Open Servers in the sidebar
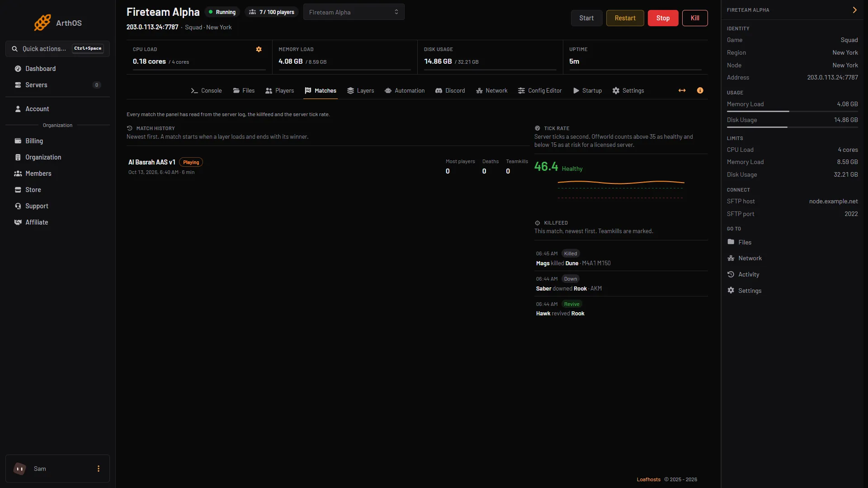Image resolution: width=868 pixels, height=488 pixels. [57, 85]
